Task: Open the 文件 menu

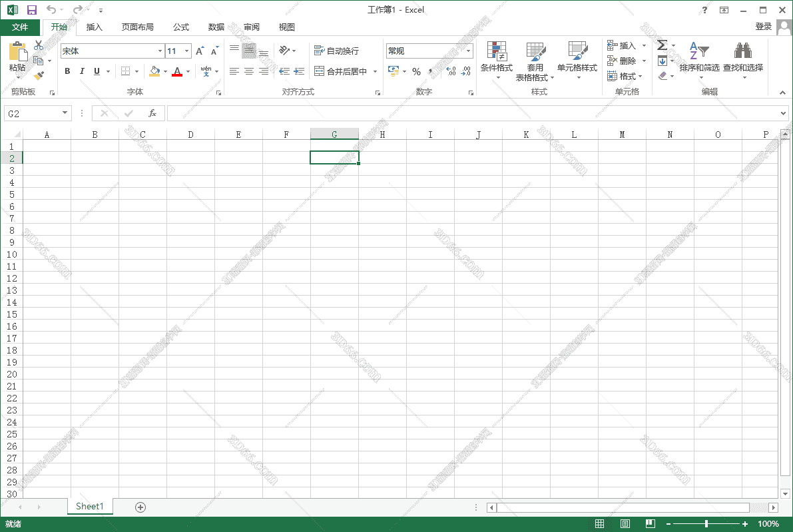Action: click(20, 27)
